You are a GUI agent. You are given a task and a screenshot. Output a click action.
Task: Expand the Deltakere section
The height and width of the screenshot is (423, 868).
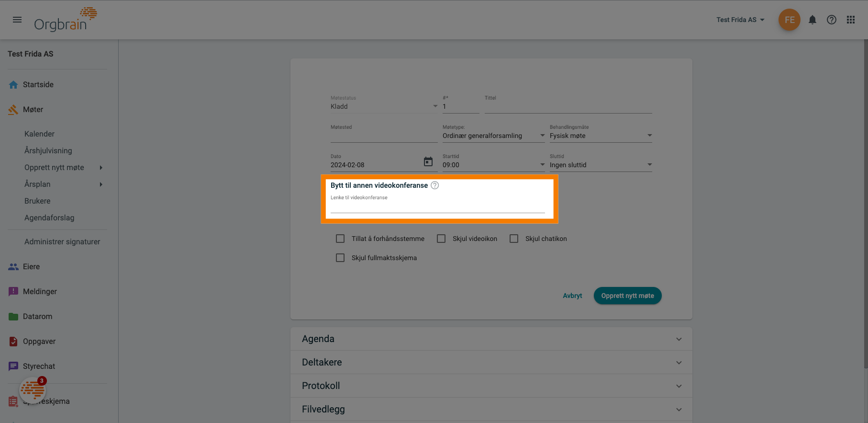(491, 363)
